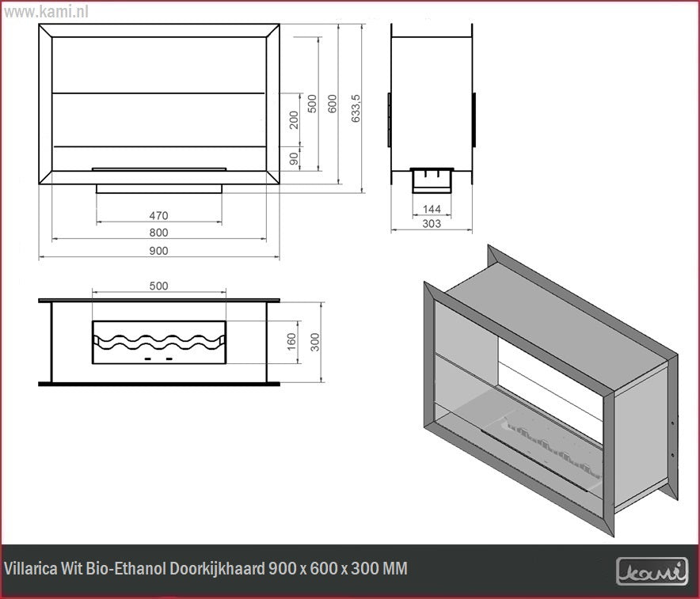Click the Kami logo in the footer
Image resolution: width=700 pixels, height=599 pixels.
pos(652,571)
